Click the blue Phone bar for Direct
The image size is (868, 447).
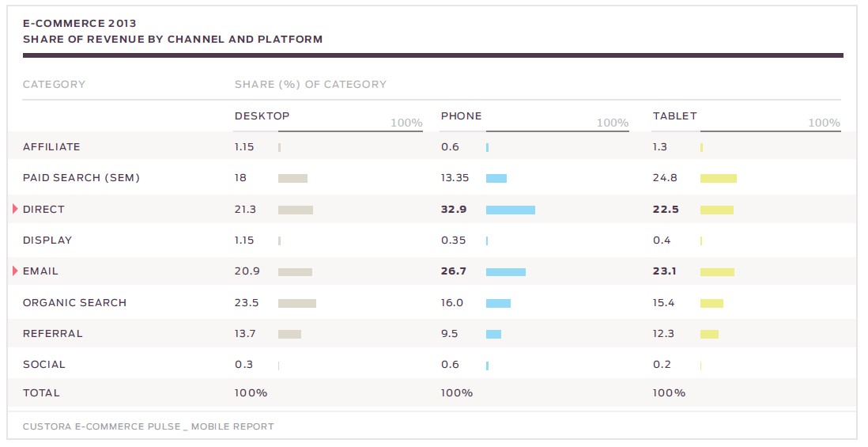pyautogui.click(x=510, y=210)
